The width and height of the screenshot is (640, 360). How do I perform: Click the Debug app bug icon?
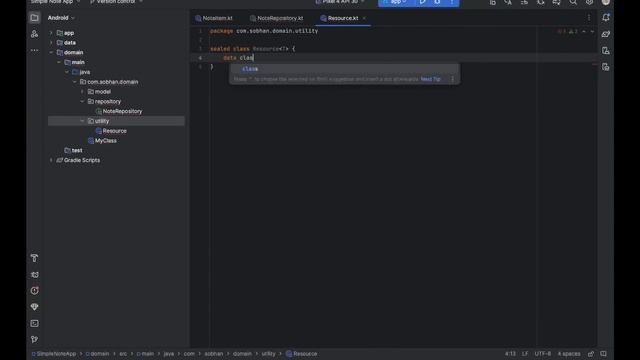pyautogui.click(x=437, y=2)
